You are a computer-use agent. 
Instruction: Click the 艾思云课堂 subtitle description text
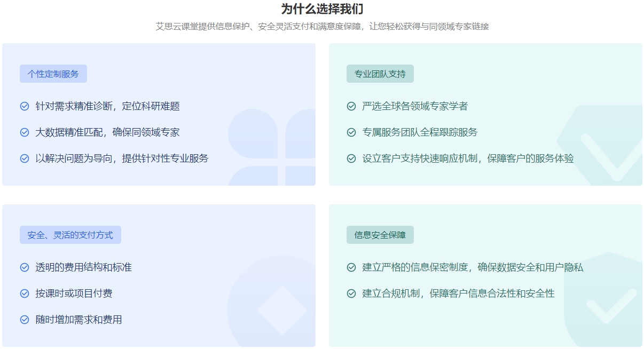[x=322, y=26]
